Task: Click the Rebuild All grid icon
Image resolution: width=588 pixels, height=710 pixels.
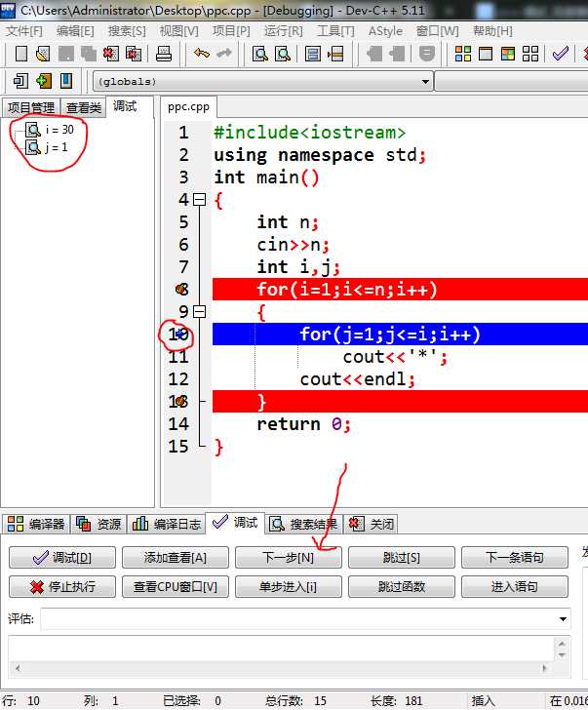Action: (530, 54)
